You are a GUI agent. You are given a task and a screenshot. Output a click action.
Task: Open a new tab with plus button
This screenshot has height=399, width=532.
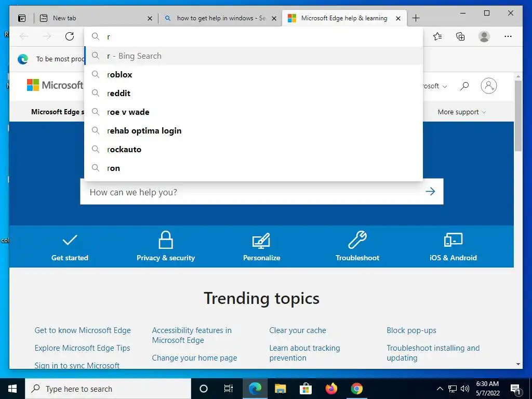[416, 18]
